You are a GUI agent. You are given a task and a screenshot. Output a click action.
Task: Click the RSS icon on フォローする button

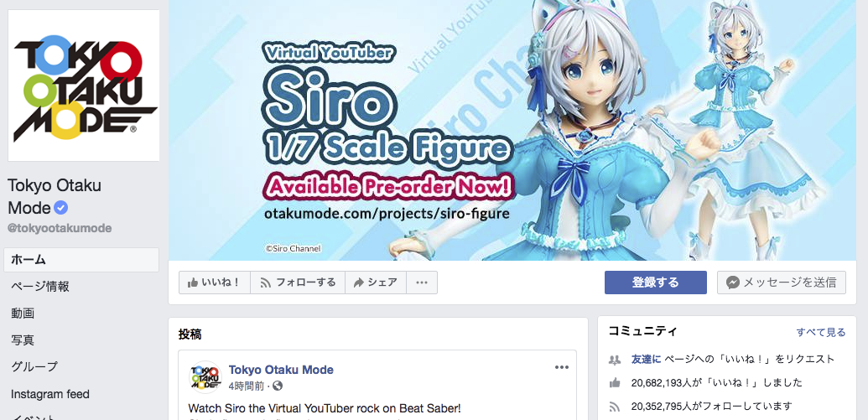pos(266,283)
